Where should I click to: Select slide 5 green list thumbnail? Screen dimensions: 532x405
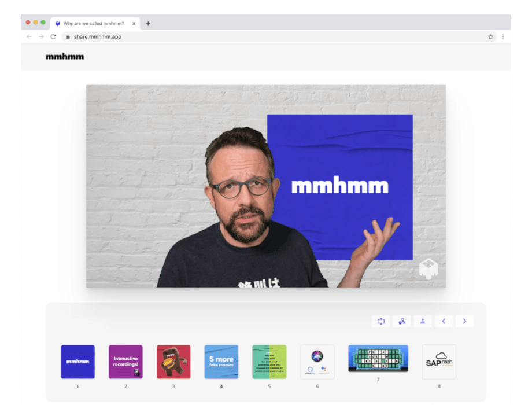click(269, 362)
